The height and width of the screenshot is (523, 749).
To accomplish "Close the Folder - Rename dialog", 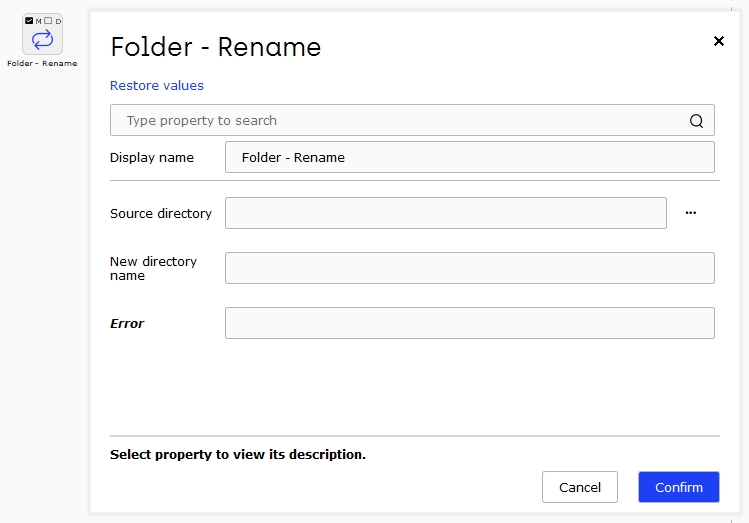I will click(718, 41).
